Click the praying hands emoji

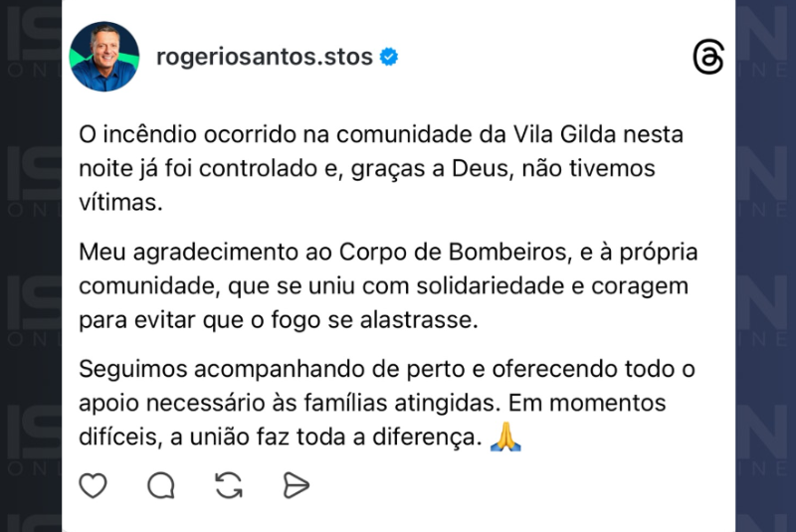(x=507, y=438)
